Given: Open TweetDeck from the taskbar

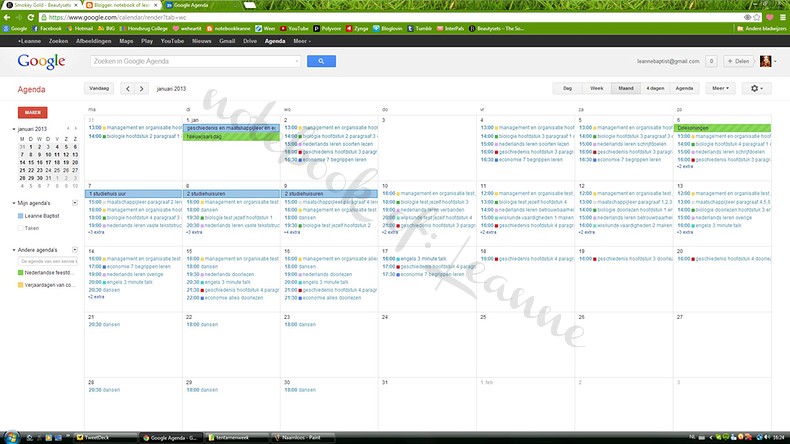Looking at the screenshot, I should pyautogui.click(x=105, y=437).
